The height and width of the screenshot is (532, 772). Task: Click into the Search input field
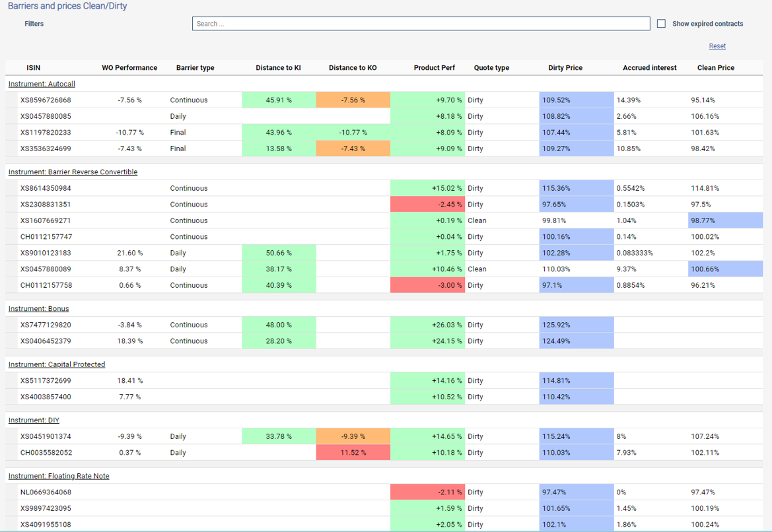click(421, 24)
